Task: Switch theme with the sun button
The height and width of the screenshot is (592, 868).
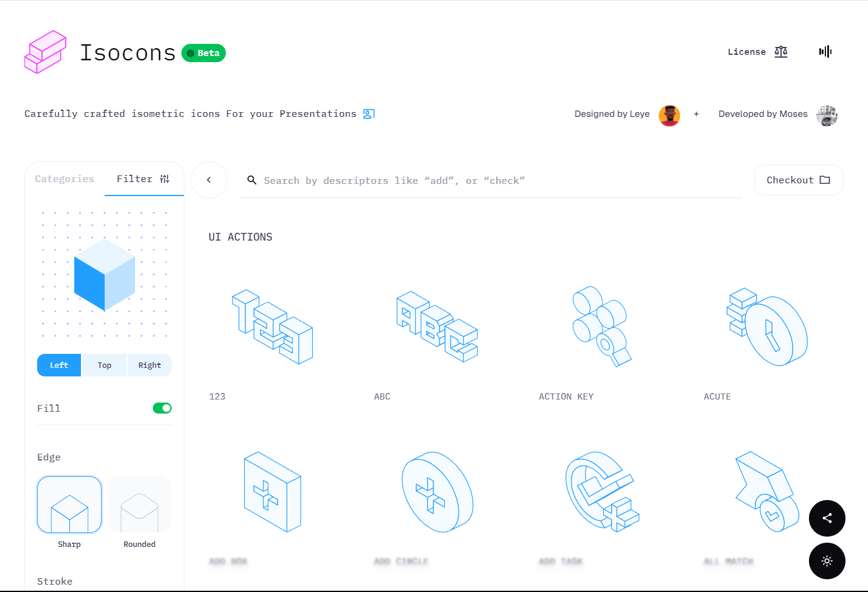Action: coord(827,561)
